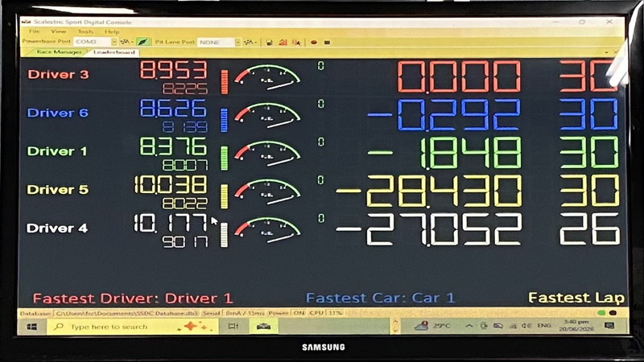Open the Windows Start menu

31,327
